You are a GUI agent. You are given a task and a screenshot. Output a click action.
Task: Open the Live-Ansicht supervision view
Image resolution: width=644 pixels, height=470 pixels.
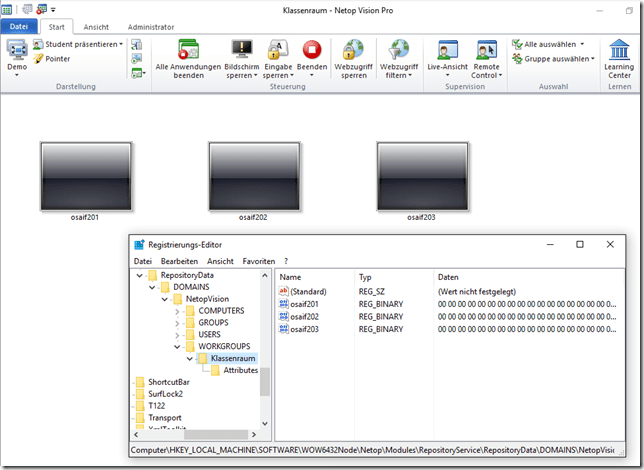447,49
